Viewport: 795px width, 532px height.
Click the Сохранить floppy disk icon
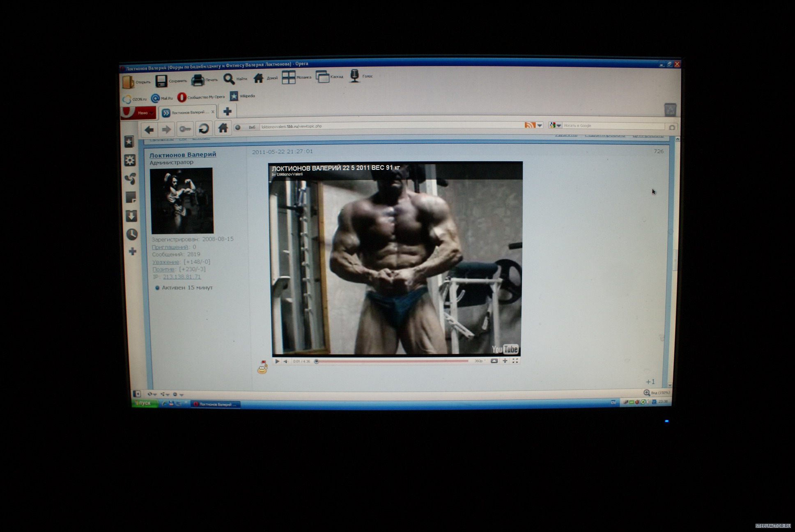point(161,81)
